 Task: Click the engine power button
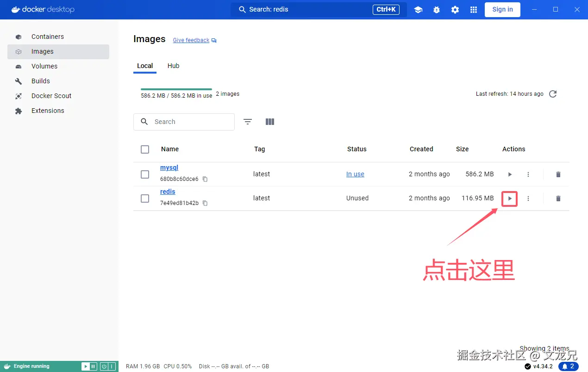click(x=104, y=366)
